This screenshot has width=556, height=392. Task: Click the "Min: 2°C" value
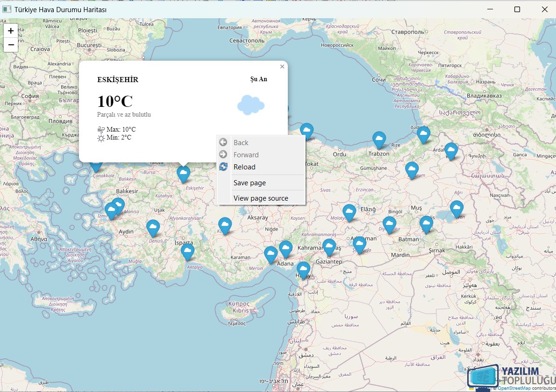119,137
